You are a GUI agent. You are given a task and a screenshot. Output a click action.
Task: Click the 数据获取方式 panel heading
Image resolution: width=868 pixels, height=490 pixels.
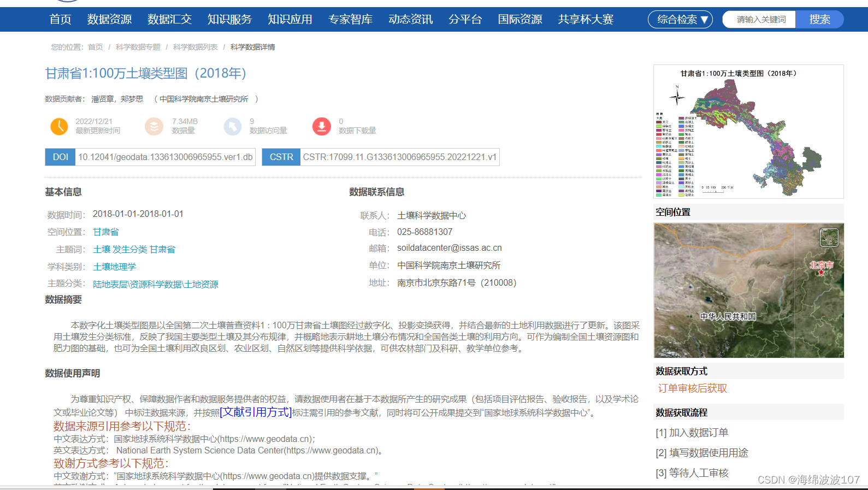[x=682, y=371]
